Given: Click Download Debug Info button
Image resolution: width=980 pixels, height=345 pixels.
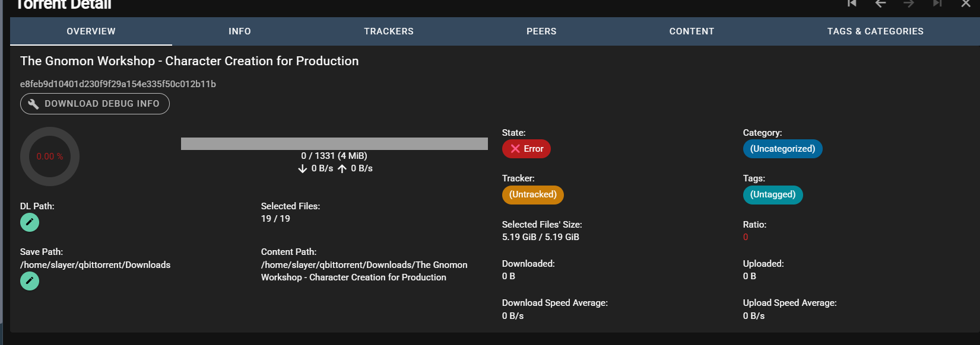Looking at the screenshot, I should 95,104.
